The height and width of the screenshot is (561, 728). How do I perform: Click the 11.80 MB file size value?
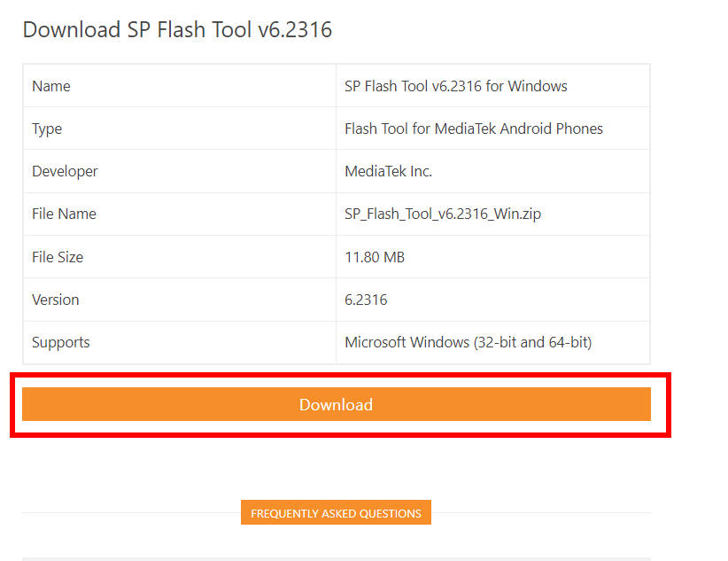click(x=375, y=257)
